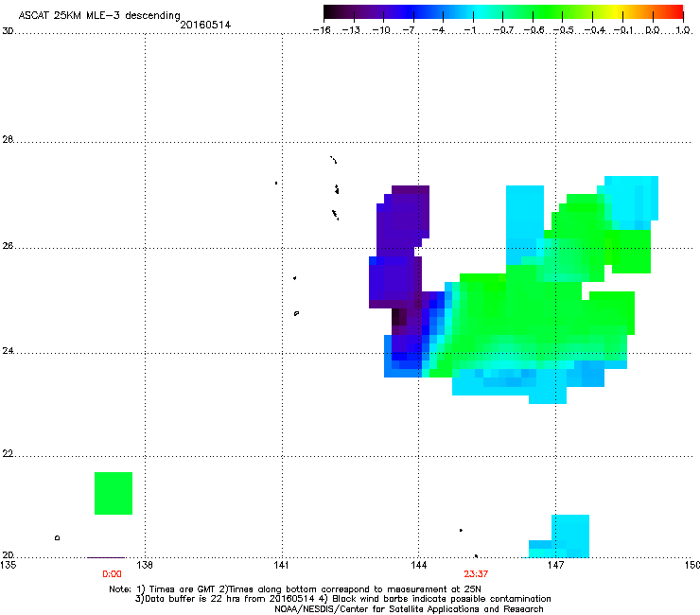Click note line '3)Data buffer is 22 hrs'
The image size is (700, 615).
click(x=342, y=599)
